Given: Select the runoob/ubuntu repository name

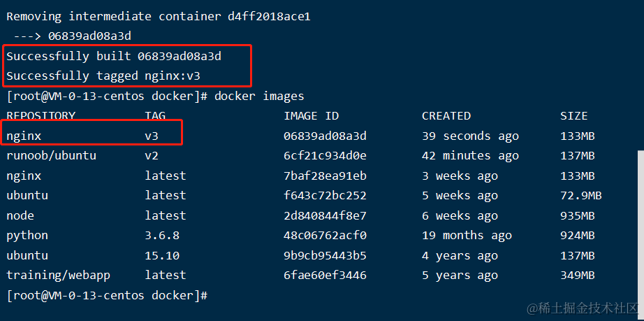Looking at the screenshot, I should tap(51, 155).
